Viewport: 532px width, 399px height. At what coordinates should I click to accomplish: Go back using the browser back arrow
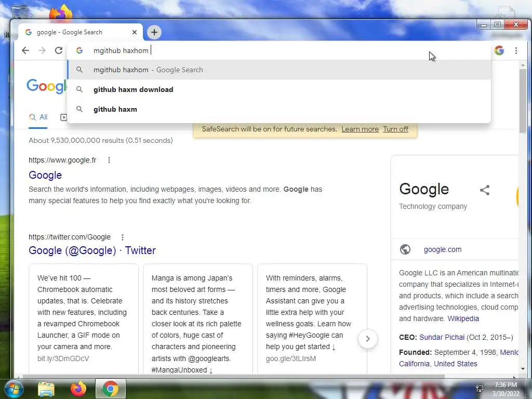25,50
